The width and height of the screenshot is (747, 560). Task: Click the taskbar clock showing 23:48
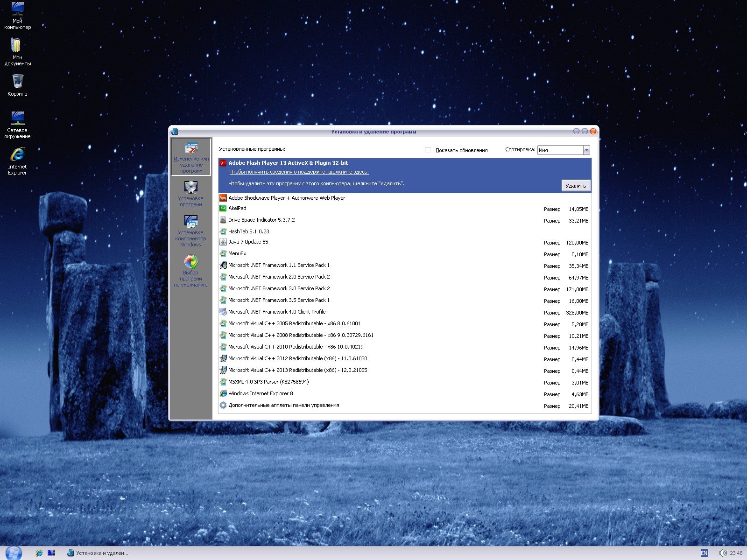[736, 553]
